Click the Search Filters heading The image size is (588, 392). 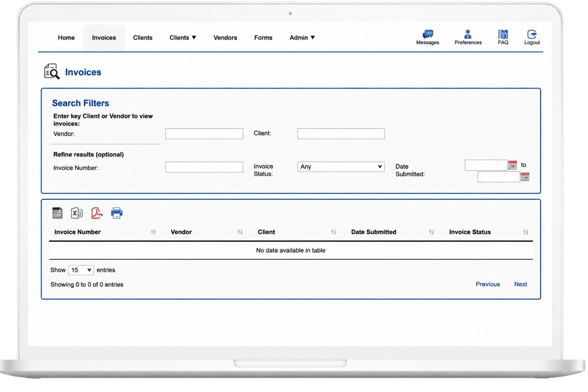81,103
